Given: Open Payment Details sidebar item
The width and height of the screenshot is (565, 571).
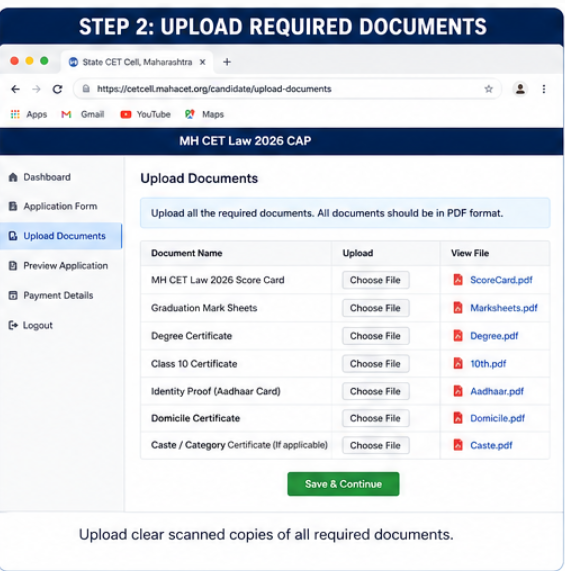Looking at the screenshot, I should point(51,295).
